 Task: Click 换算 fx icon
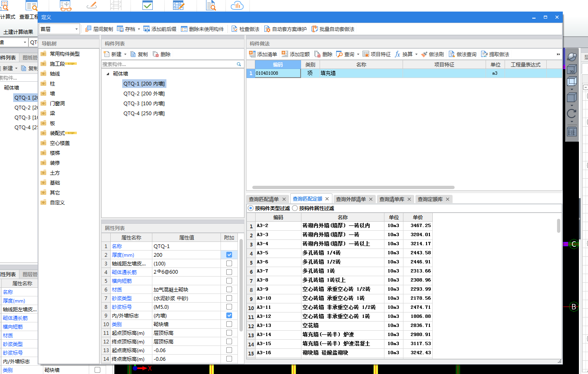pyautogui.click(x=398, y=54)
